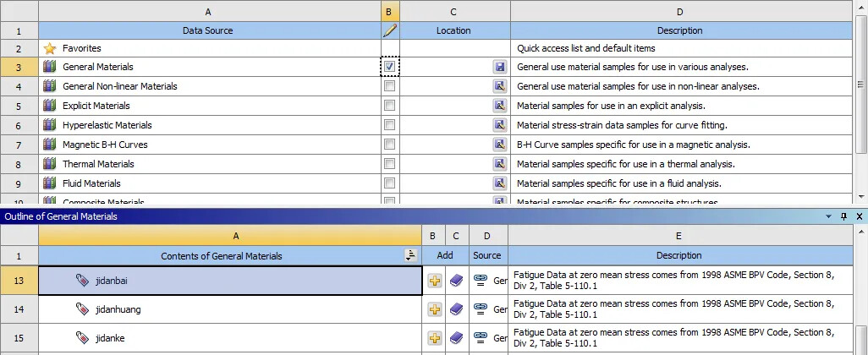This screenshot has height=355, width=868.
Task: Click the browse location icon for Explicit Materials
Action: pyautogui.click(x=499, y=106)
